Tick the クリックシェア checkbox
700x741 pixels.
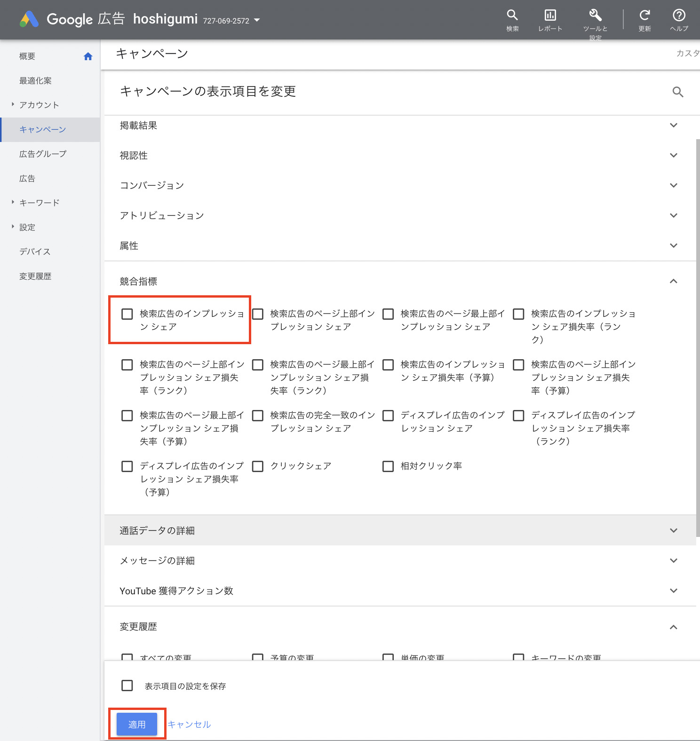258,466
